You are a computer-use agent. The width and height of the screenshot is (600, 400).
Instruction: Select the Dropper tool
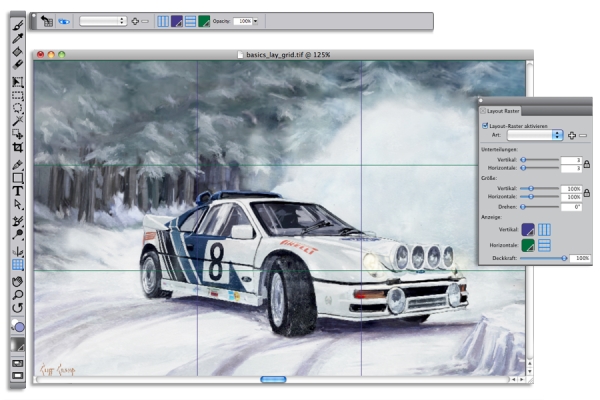(x=18, y=38)
